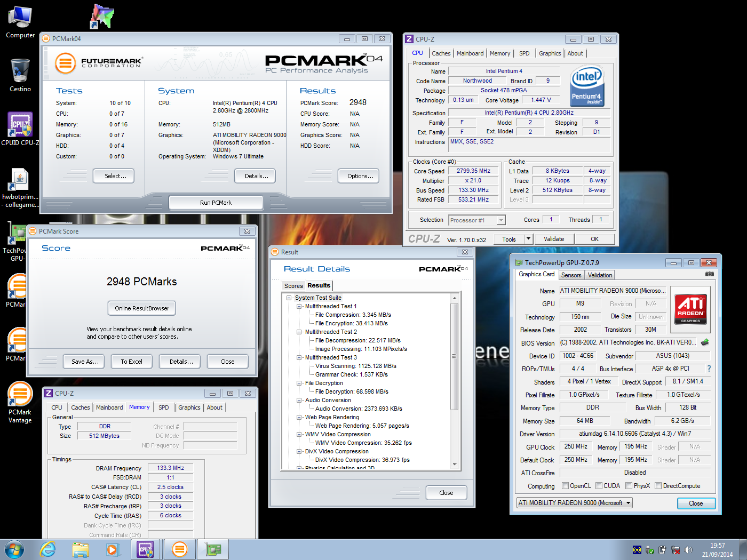Click OK button in CPU-Z

click(x=594, y=239)
